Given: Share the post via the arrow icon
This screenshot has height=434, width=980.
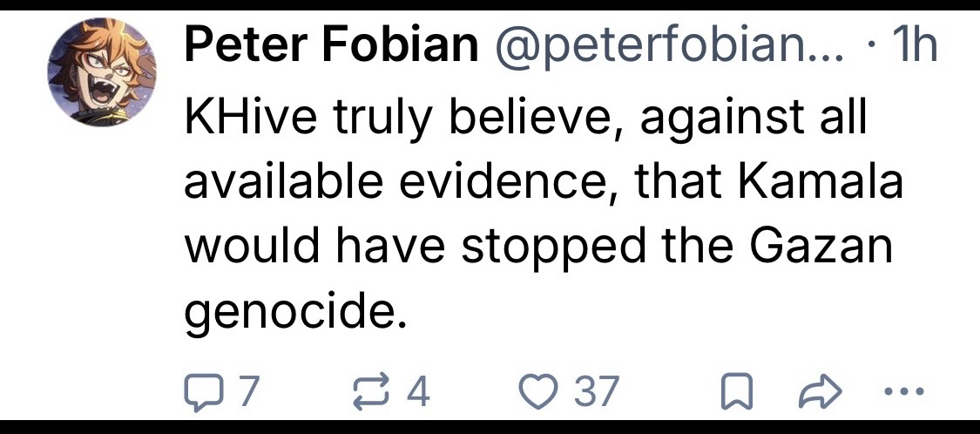Looking at the screenshot, I should point(816,392).
